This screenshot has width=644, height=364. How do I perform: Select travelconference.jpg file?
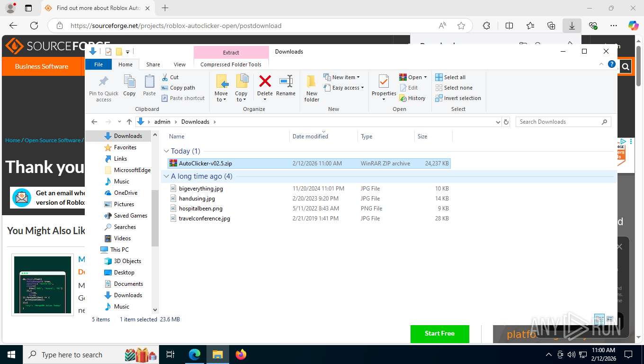pos(309,218)
